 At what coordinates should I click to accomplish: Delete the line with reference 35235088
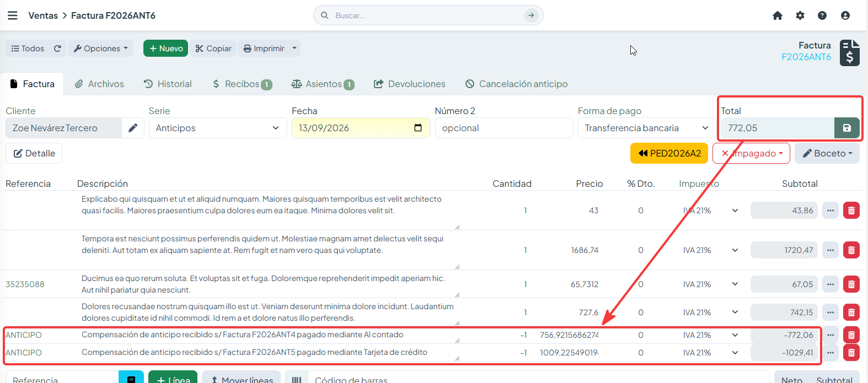851,284
